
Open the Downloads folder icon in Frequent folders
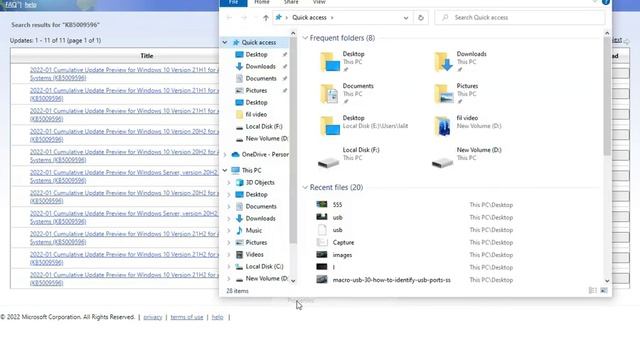[444, 62]
